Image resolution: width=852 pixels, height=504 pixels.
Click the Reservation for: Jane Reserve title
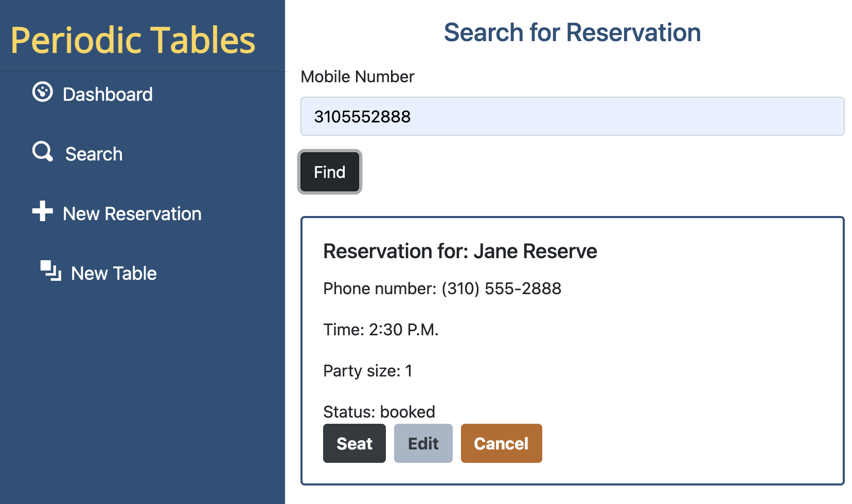(x=460, y=251)
